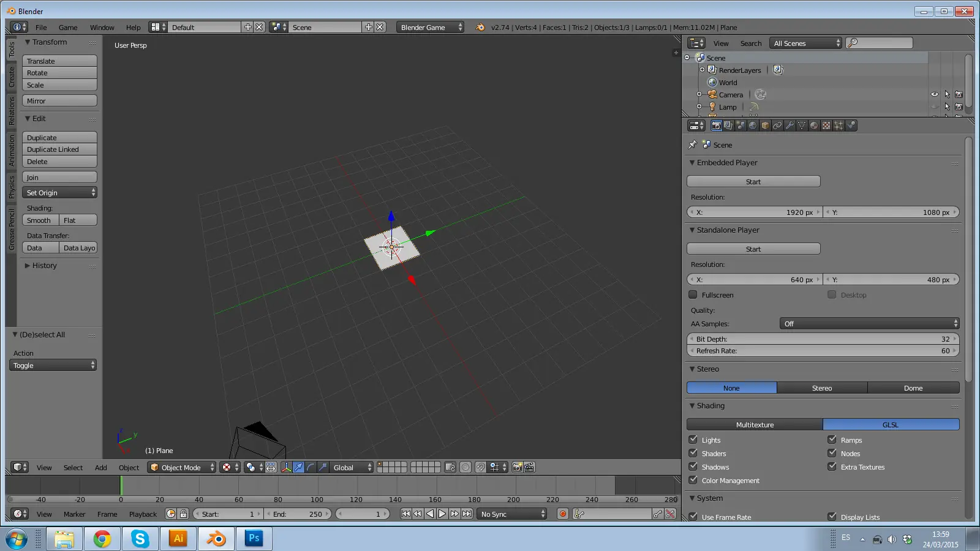Open the World properties tab icon

coord(753,126)
